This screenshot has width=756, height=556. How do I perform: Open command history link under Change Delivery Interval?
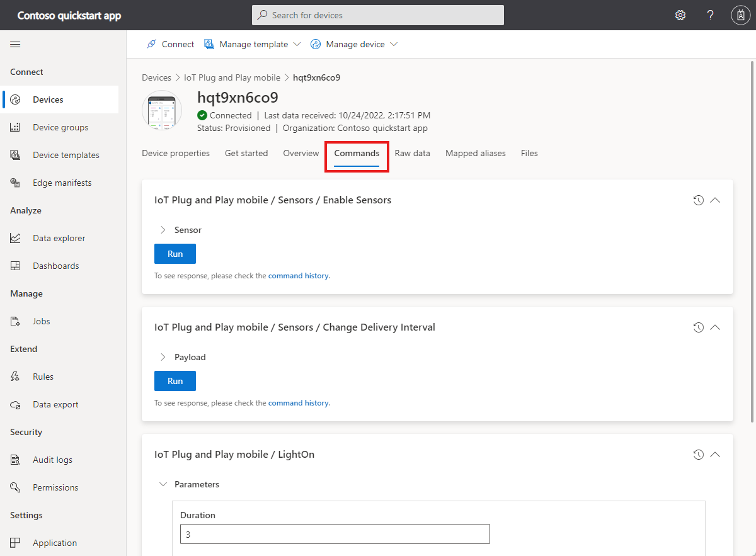click(x=299, y=403)
